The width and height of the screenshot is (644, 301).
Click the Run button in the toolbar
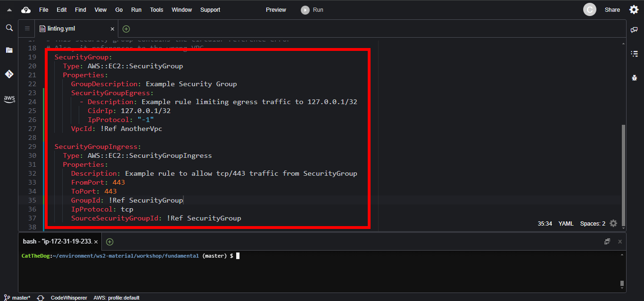pyautogui.click(x=312, y=9)
